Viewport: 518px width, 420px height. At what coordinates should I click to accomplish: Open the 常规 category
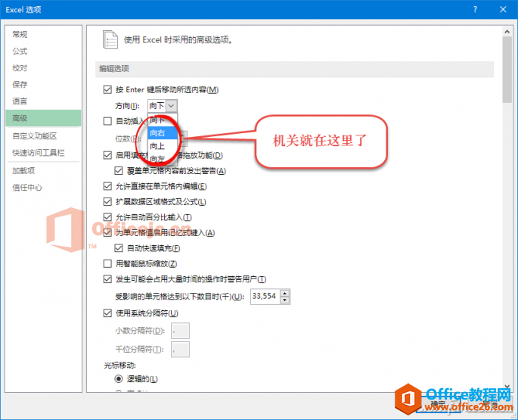point(43,34)
